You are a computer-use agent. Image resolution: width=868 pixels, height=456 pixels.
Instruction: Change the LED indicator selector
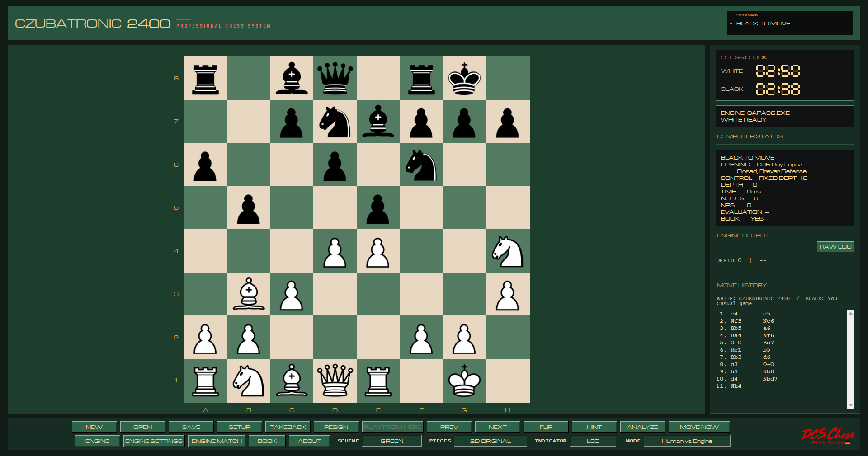(x=593, y=441)
